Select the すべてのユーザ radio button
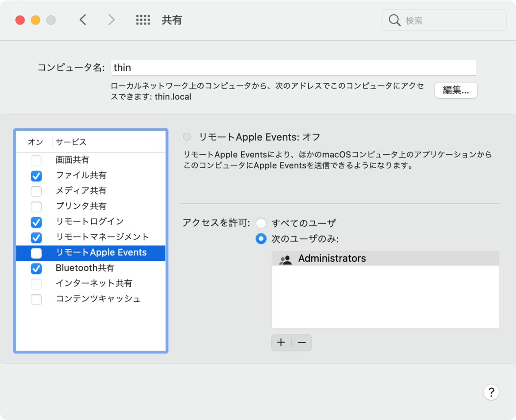This screenshot has height=420, width=516. click(x=261, y=223)
